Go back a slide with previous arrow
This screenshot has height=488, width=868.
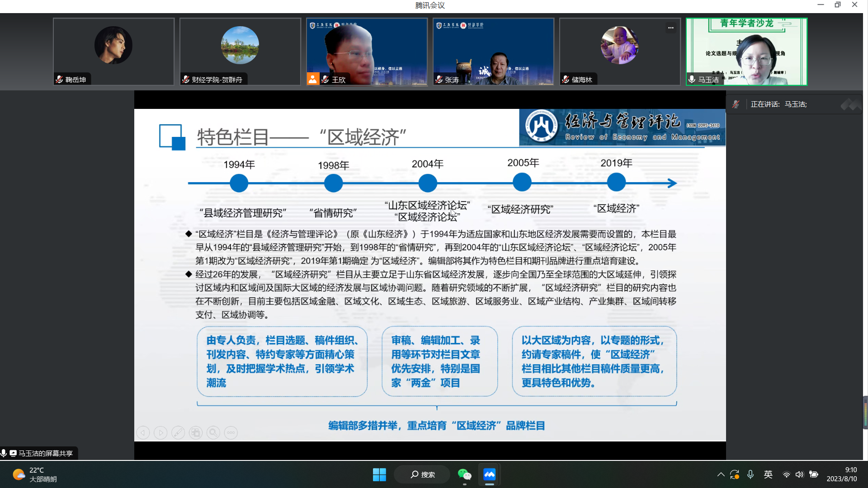[x=143, y=432]
